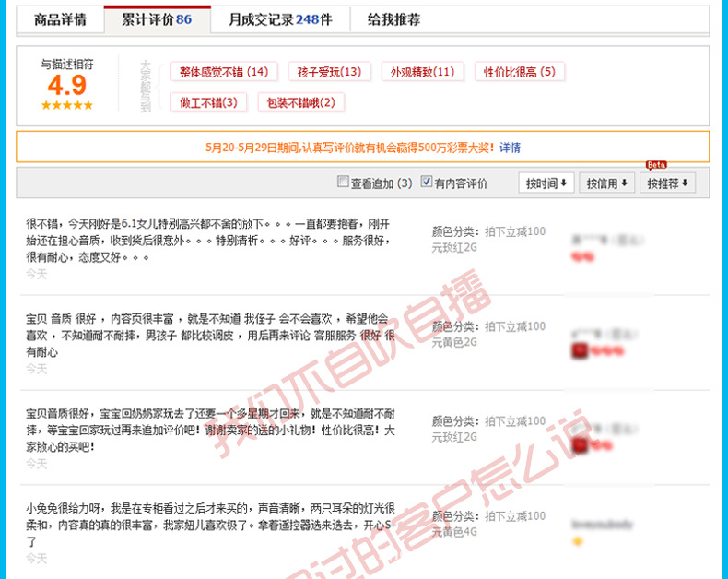
Task: Enable the 查看追加 checkbox
Action: click(x=343, y=183)
